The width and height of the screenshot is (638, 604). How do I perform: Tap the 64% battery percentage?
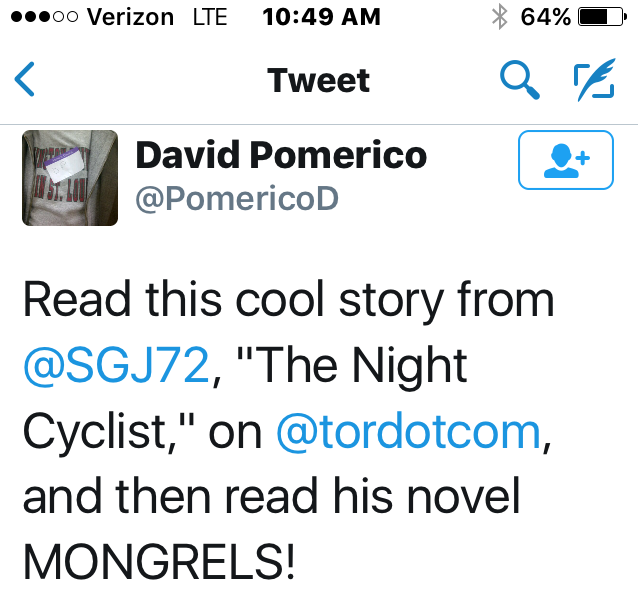click(x=545, y=17)
